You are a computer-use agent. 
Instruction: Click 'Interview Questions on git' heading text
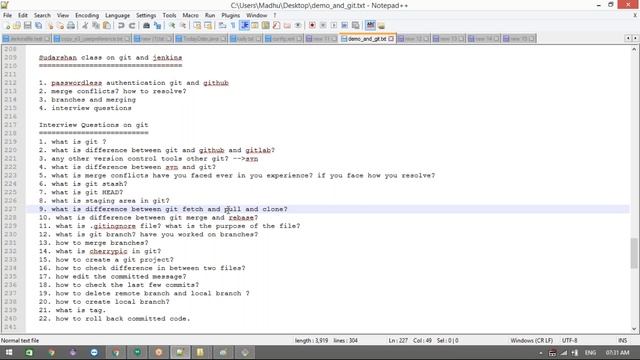click(x=93, y=125)
